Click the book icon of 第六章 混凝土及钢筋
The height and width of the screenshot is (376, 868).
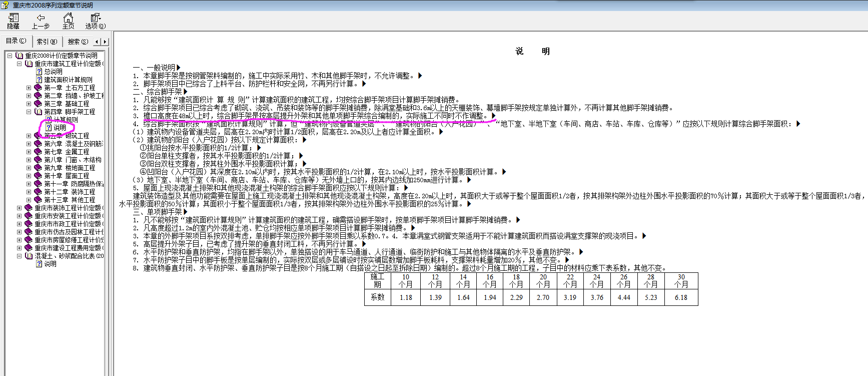tap(38, 144)
